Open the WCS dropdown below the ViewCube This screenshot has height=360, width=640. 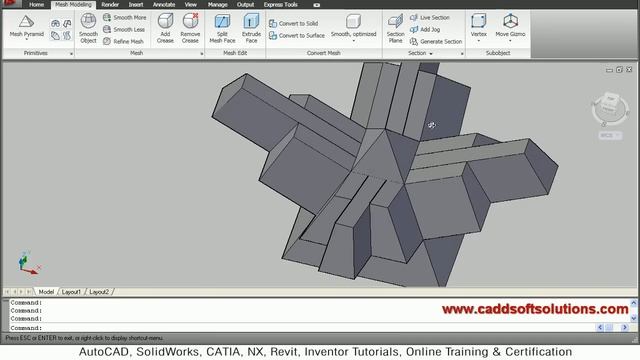pos(611,135)
